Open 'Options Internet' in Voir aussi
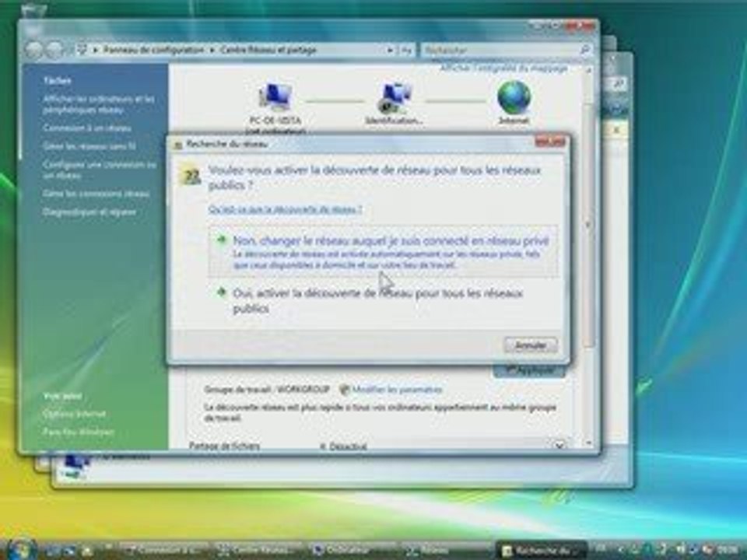747x560 pixels. (74, 414)
